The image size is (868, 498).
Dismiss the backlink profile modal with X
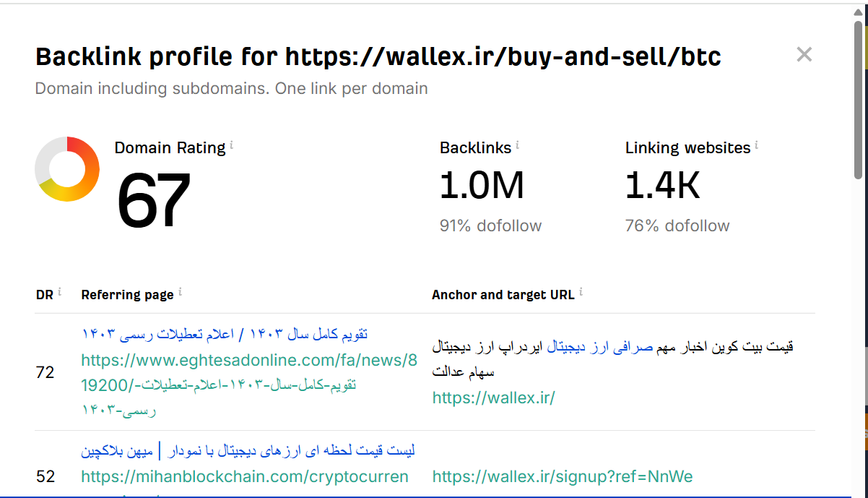[x=804, y=54]
